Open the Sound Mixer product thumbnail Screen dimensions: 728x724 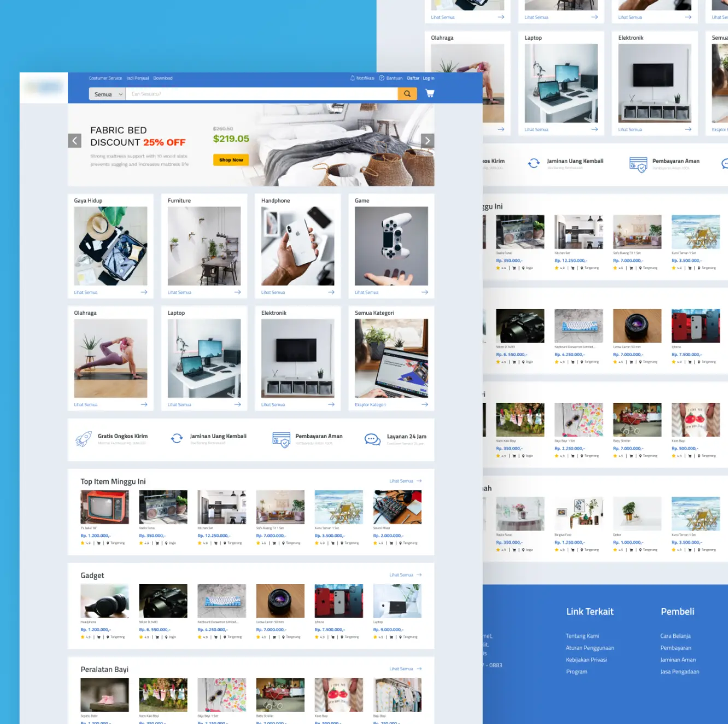(397, 507)
